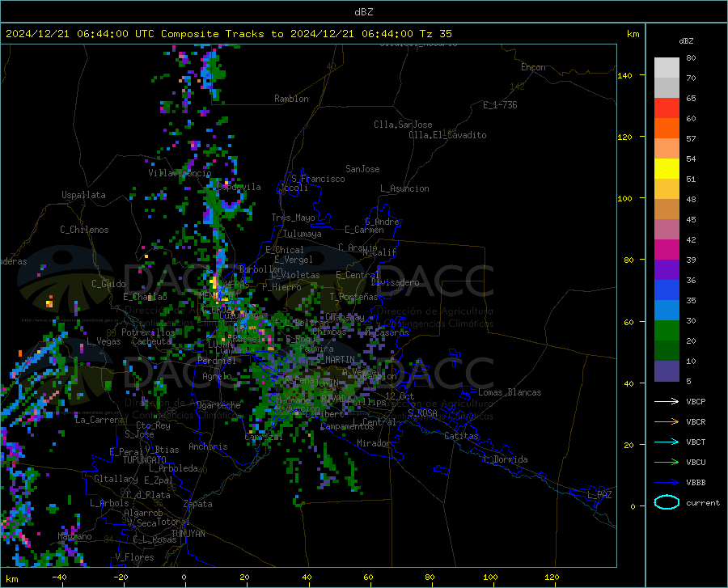Click the Clla.SanJose map label

click(x=403, y=125)
